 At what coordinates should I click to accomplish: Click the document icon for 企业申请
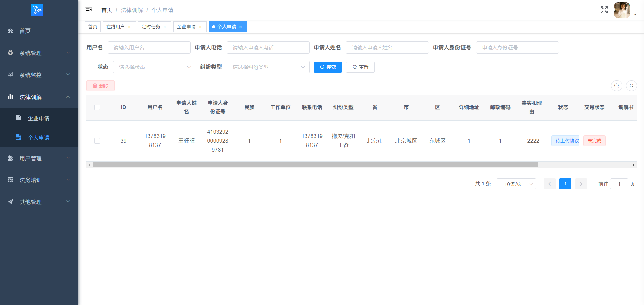[x=18, y=118]
